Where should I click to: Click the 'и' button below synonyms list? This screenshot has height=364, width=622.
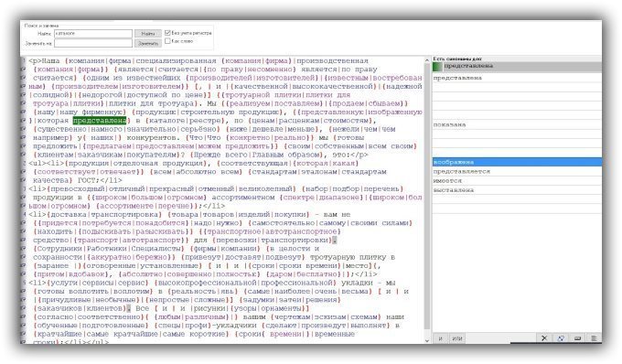pyautogui.click(x=440, y=338)
